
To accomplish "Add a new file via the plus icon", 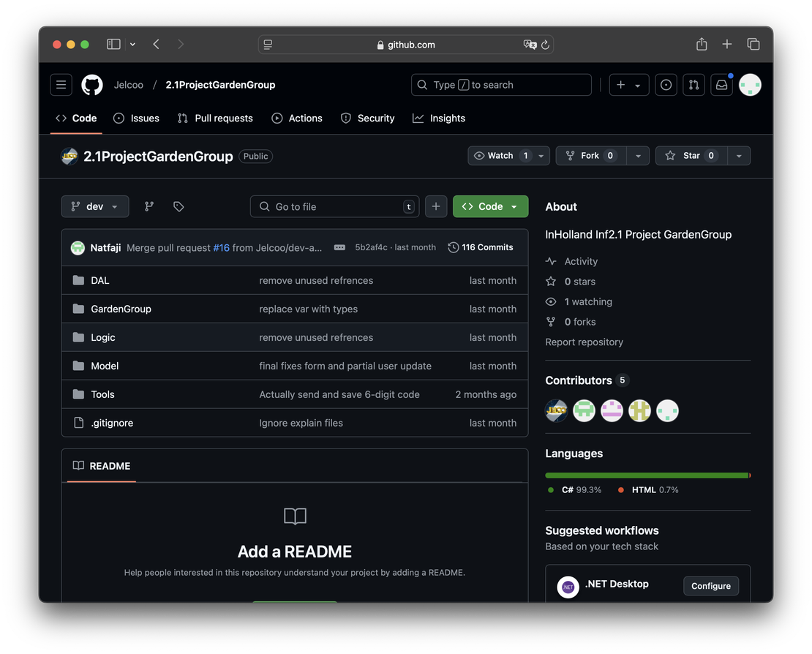I will tap(436, 206).
